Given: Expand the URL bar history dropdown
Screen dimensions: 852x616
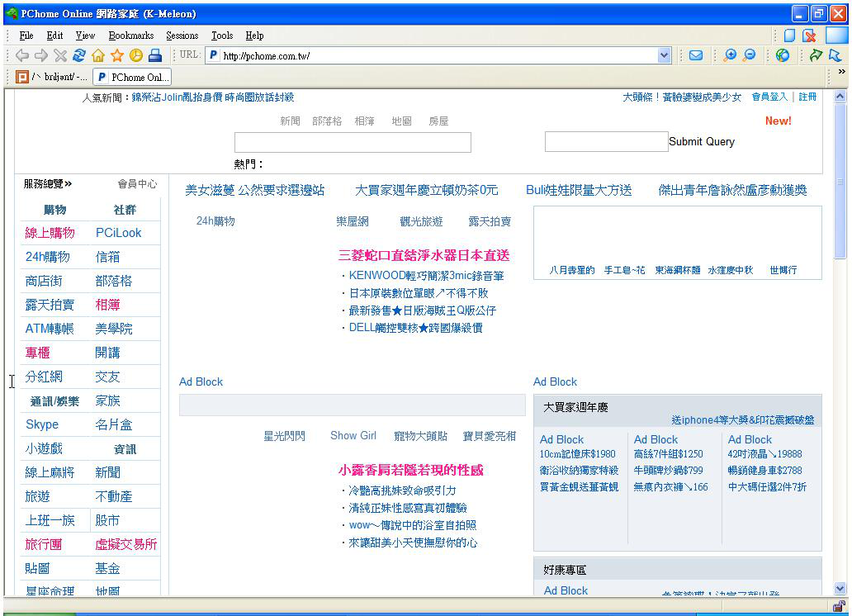Looking at the screenshot, I should tap(665, 56).
